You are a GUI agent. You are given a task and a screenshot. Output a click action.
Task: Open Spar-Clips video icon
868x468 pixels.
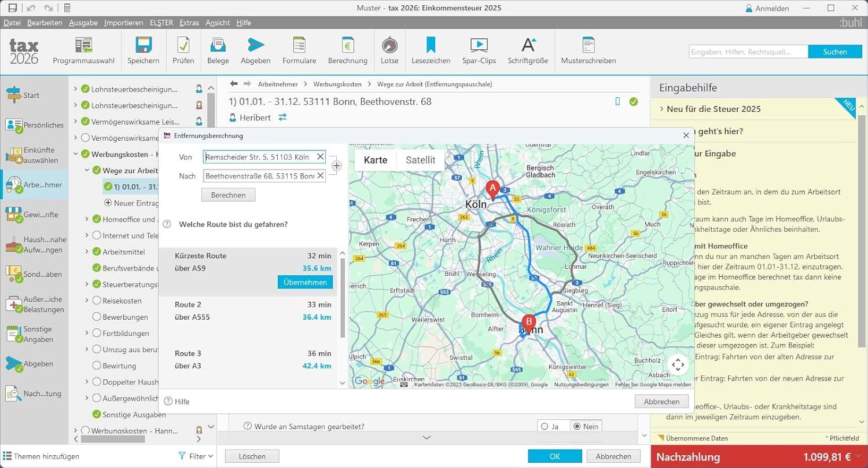(479, 45)
